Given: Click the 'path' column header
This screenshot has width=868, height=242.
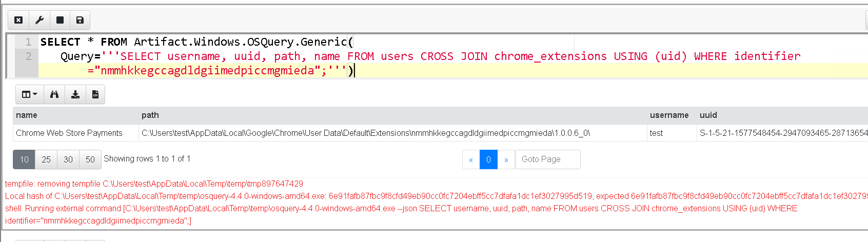Looking at the screenshot, I should coord(150,115).
